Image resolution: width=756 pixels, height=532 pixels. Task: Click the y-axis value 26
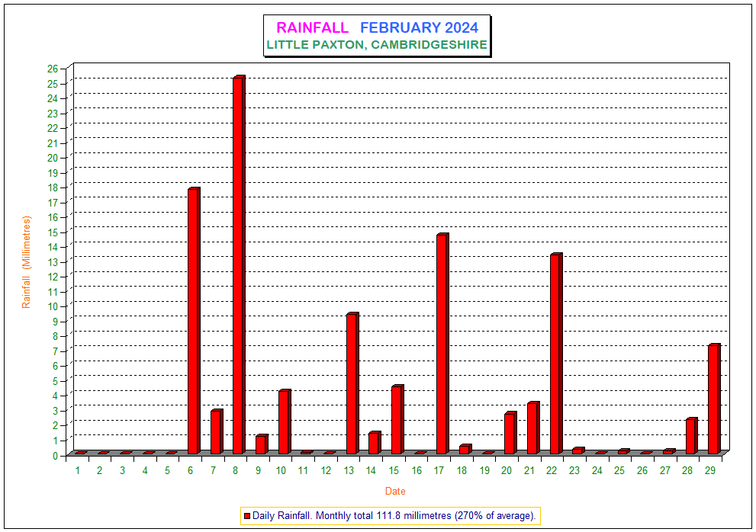pyautogui.click(x=53, y=69)
